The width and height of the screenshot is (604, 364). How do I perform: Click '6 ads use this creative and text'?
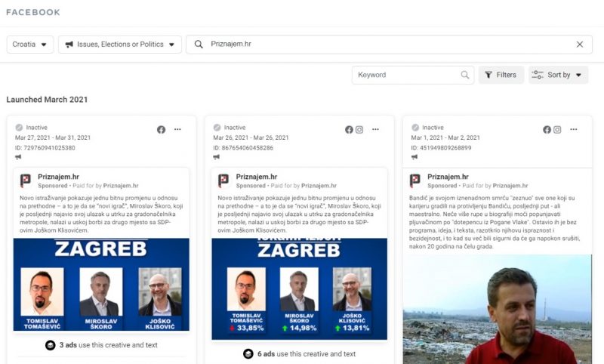pyautogui.click(x=307, y=353)
